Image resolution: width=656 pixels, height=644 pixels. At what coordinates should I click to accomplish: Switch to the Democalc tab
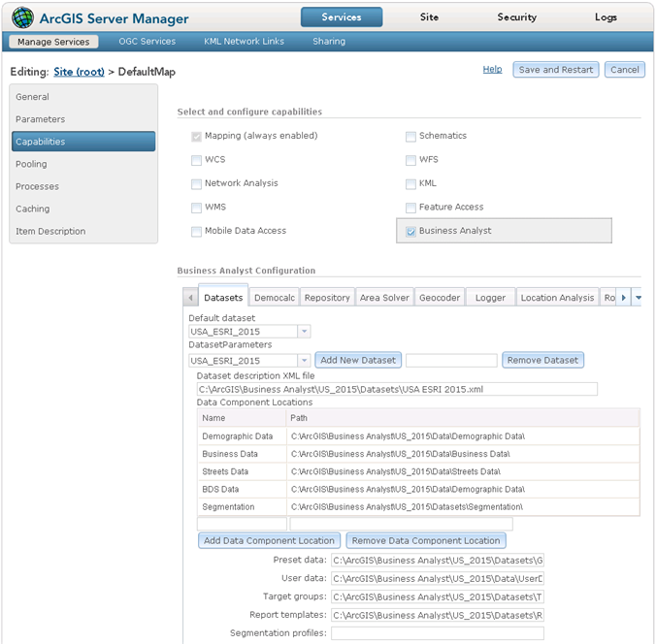click(x=275, y=298)
